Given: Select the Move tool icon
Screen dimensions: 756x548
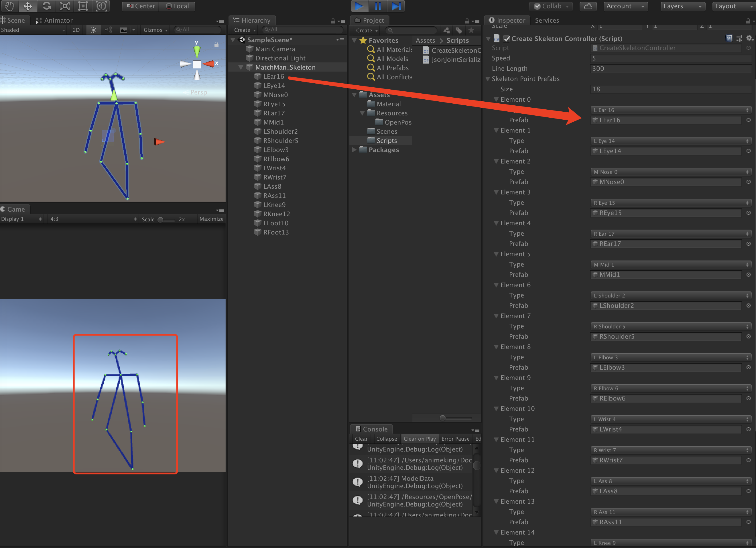Looking at the screenshot, I should pos(28,6).
